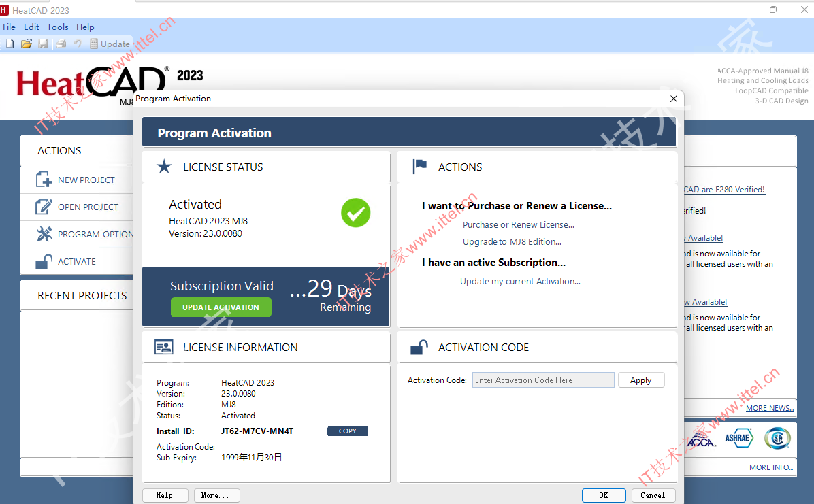Apply the activation code
Viewport: 814px width, 504px height.
tap(641, 380)
